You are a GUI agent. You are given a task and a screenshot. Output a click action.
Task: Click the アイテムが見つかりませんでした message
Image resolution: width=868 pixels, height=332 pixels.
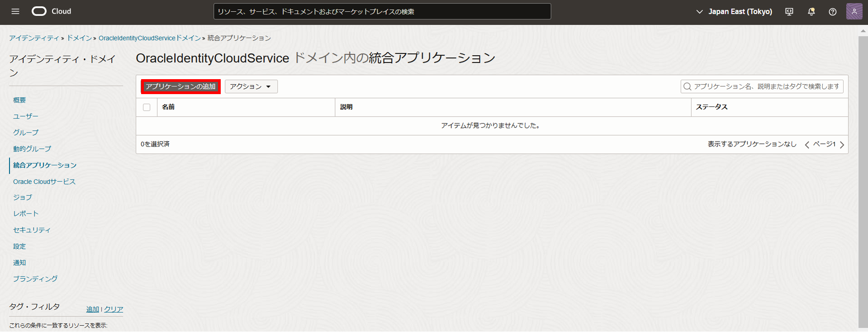click(x=491, y=126)
